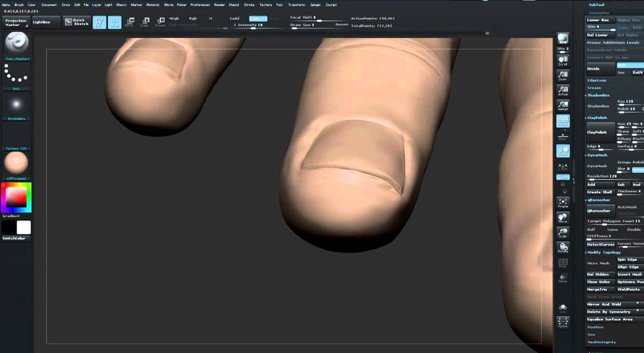The width and height of the screenshot is (644, 353).
Task: Toggle the PolyF polyframe display
Action: coord(563,263)
